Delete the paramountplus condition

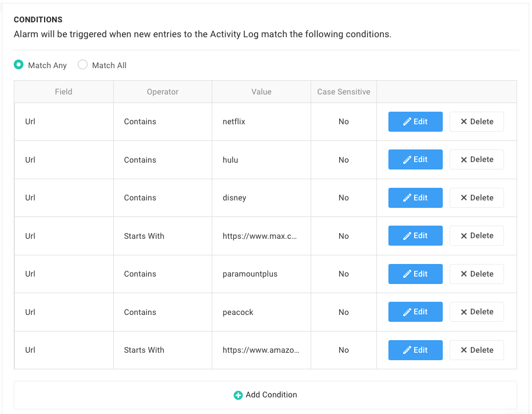coord(477,274)
